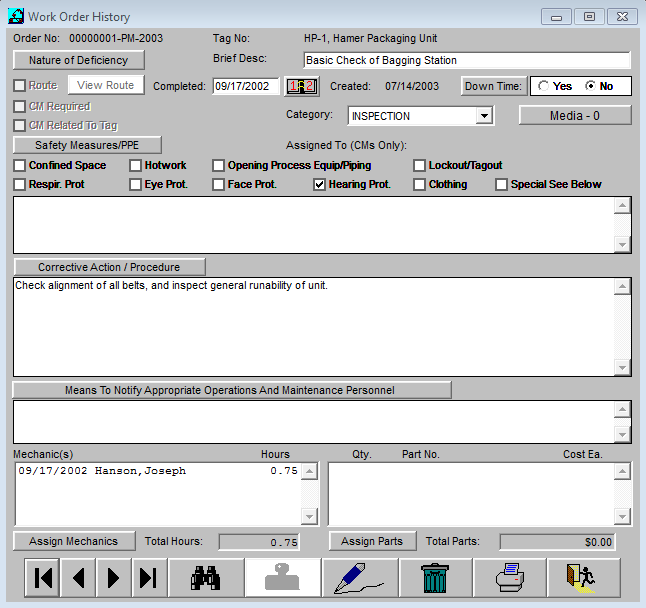Select mechanic row Hanson, Joseph
Image resolution: width=646 pixels, height=608 pixels.
(158, 471)
